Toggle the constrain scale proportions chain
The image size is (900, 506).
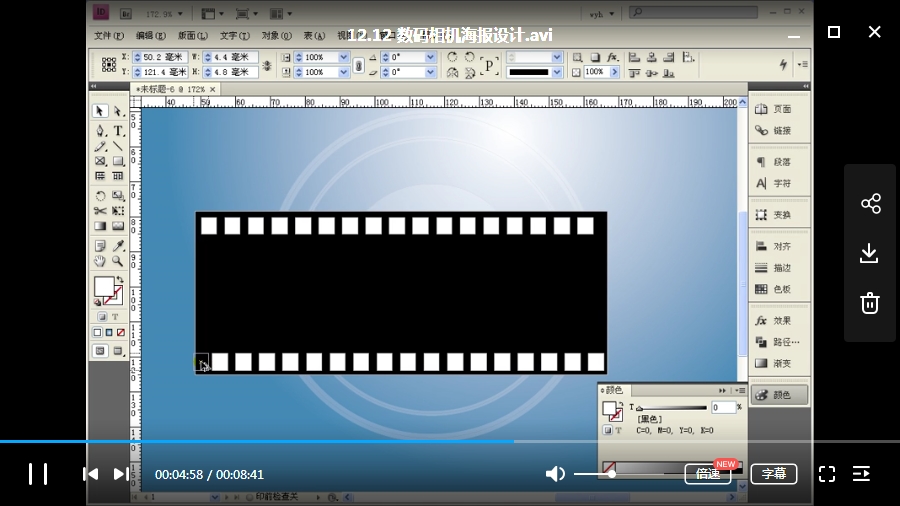[x=359, y=65]
